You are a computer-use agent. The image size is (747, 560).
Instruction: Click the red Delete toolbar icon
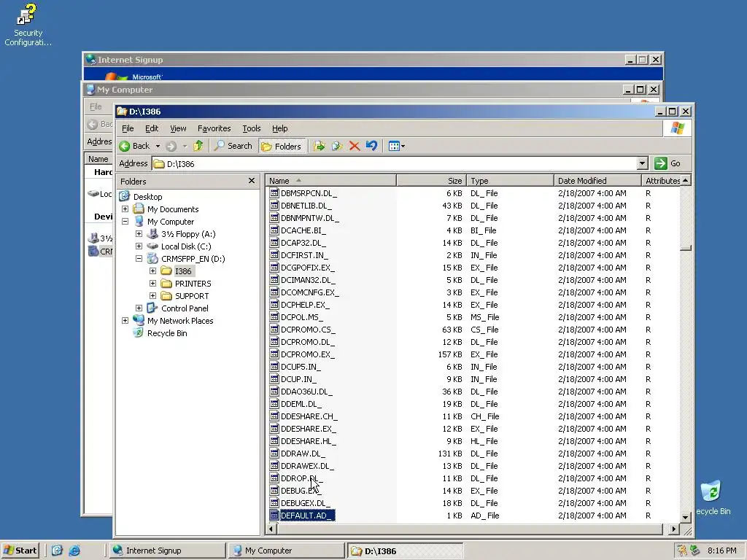pyautogui.click(x=355, y=146)
